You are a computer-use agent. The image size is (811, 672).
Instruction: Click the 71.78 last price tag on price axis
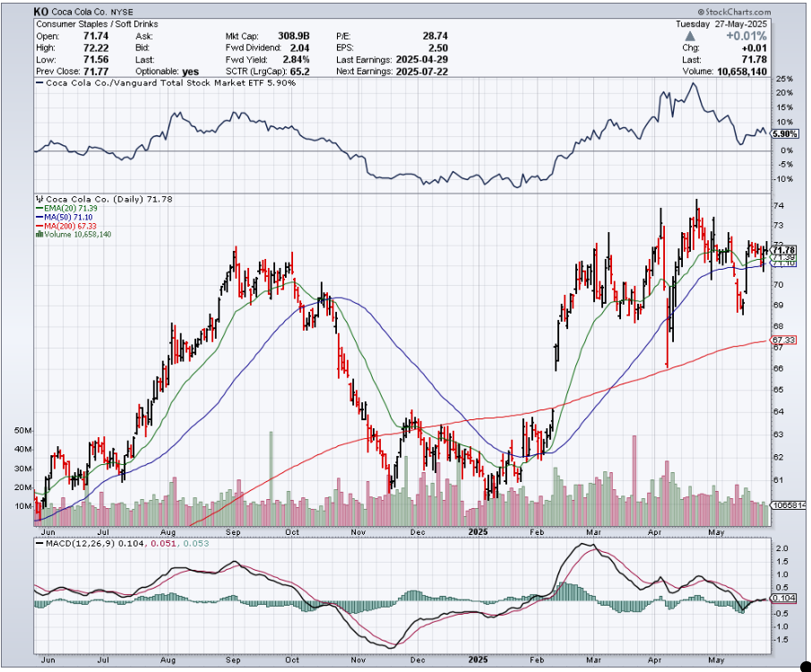tap(783, 250)
